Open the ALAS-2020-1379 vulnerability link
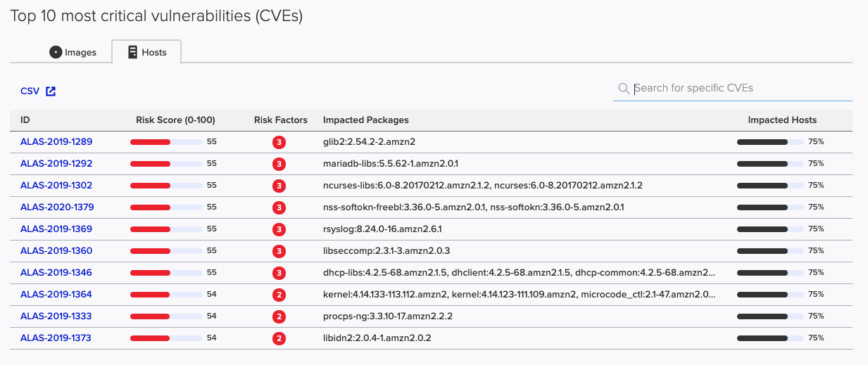Screen dimensions: 868x365 click(57, 207)
